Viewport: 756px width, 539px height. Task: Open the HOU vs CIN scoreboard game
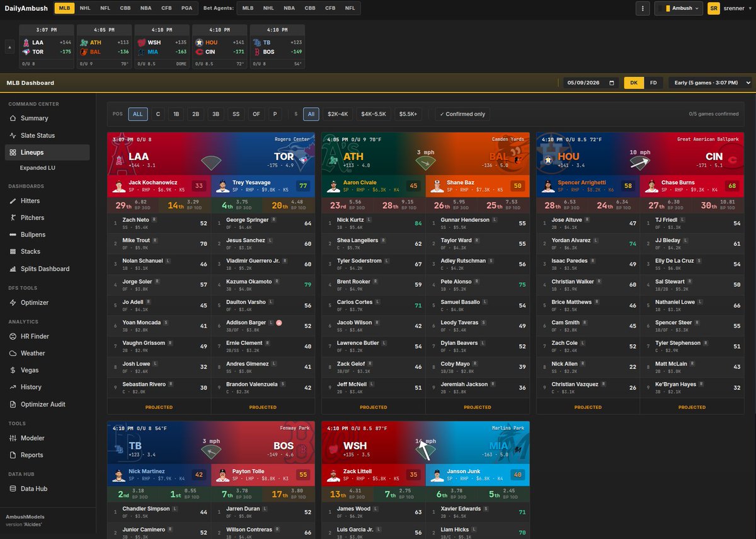click(219, 47)
